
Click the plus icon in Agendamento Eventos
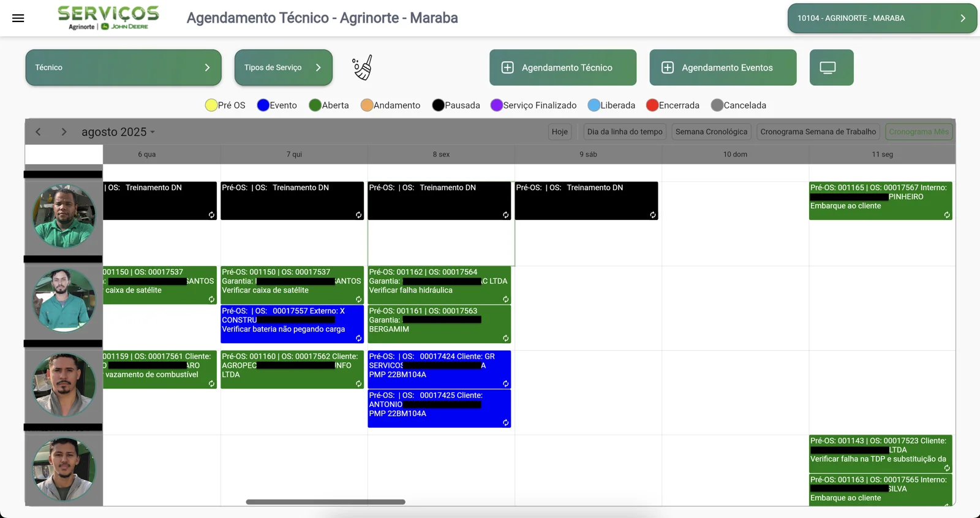[x=668, y=67]
